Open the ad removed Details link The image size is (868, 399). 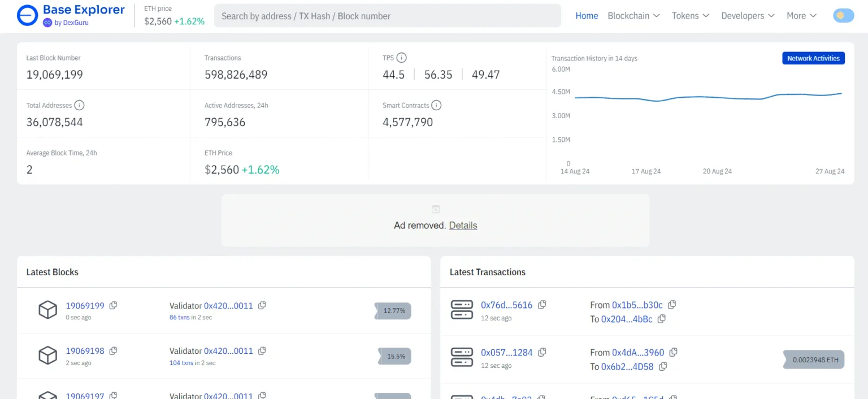(x=463, y=225)
